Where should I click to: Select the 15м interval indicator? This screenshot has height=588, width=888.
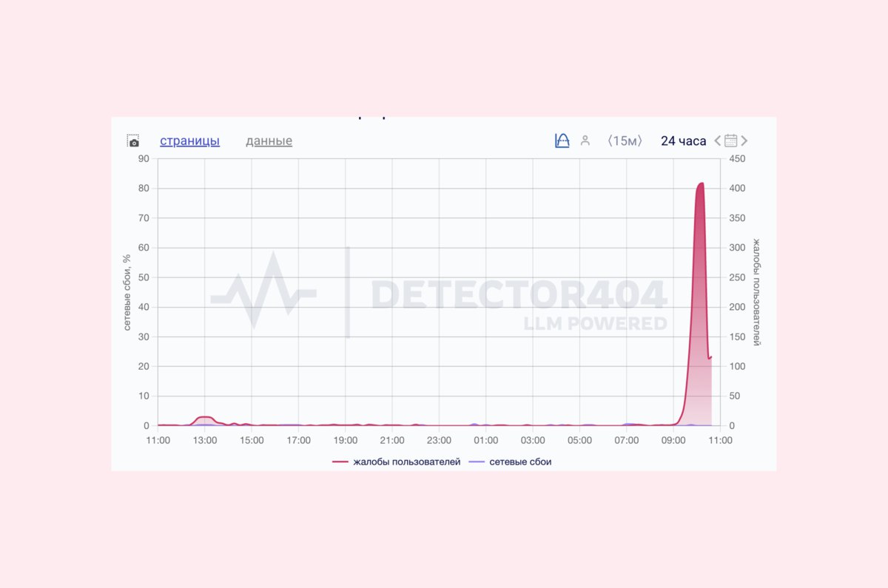pos(625,141)
